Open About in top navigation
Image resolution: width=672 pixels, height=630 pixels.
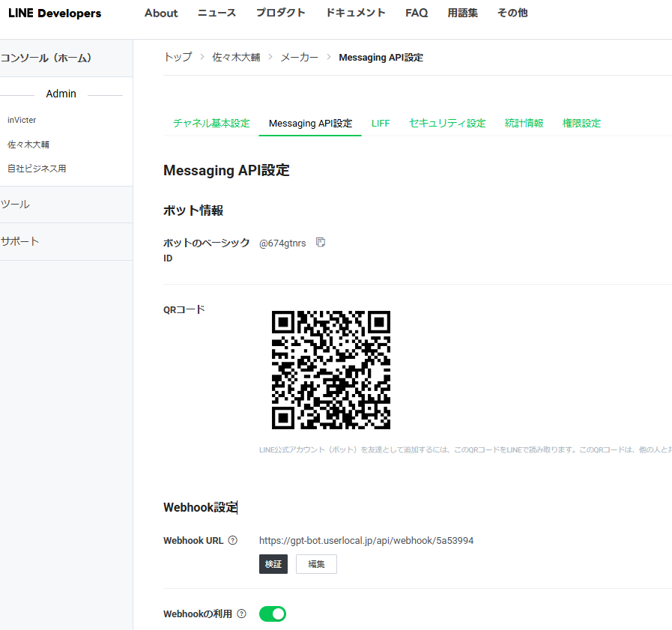(x=161, y=13)
